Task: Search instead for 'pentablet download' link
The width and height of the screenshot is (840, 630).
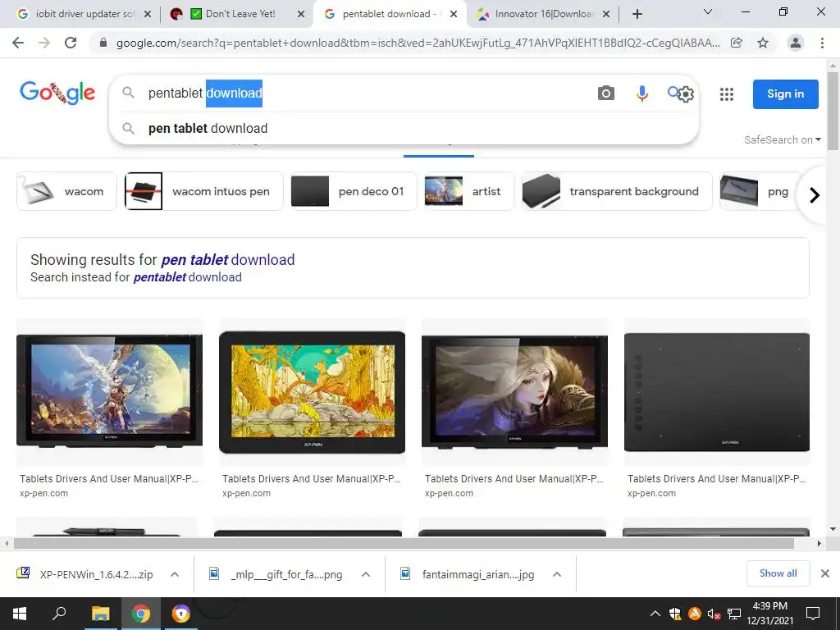Action: pyautogui.click(x=188, y=277)
